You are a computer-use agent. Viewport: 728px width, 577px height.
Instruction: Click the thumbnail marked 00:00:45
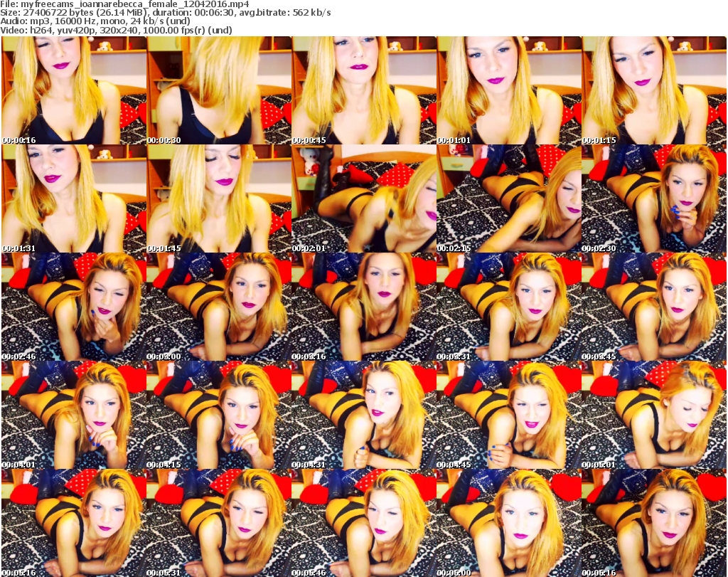coord(363,90)
